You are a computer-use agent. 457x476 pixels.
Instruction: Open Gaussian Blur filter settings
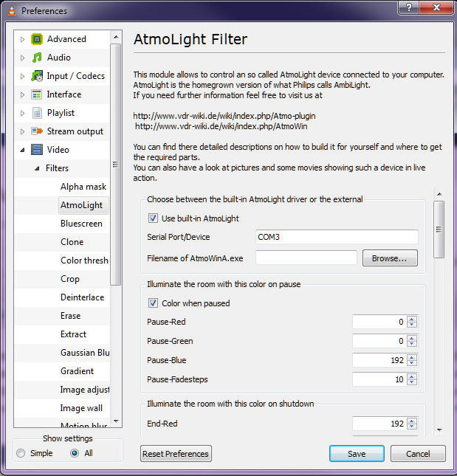pos(85,353)
